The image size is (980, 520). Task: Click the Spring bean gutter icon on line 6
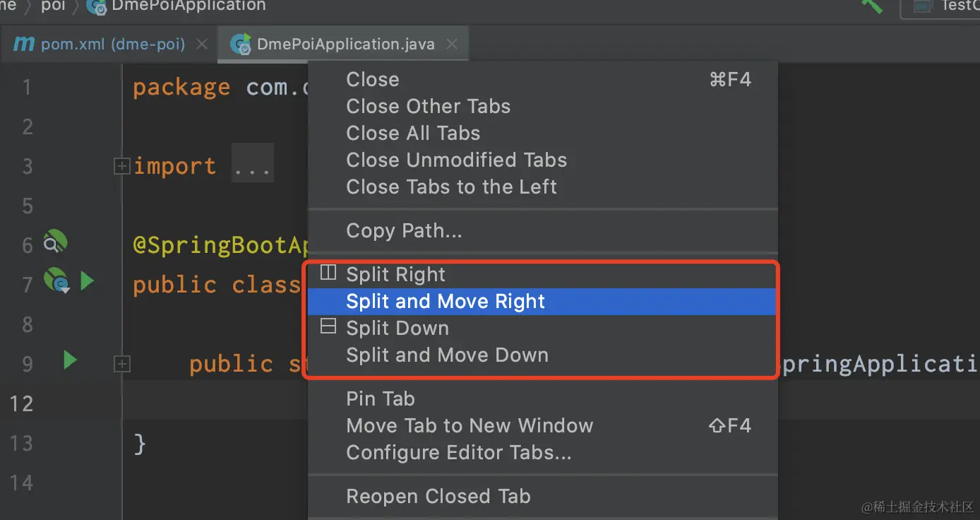tap(54, 242)
